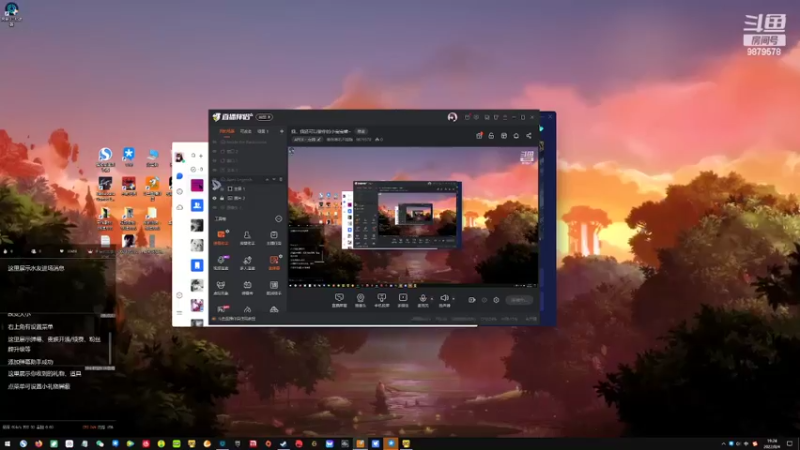Click the overlay line 点菜单可设置小礼物屏蔽

39,386
